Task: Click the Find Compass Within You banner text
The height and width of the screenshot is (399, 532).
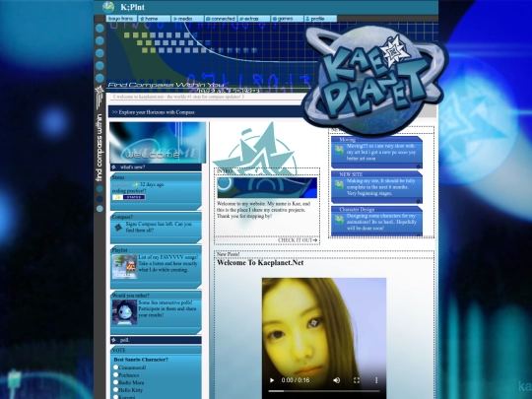Action: pos(166,85)
